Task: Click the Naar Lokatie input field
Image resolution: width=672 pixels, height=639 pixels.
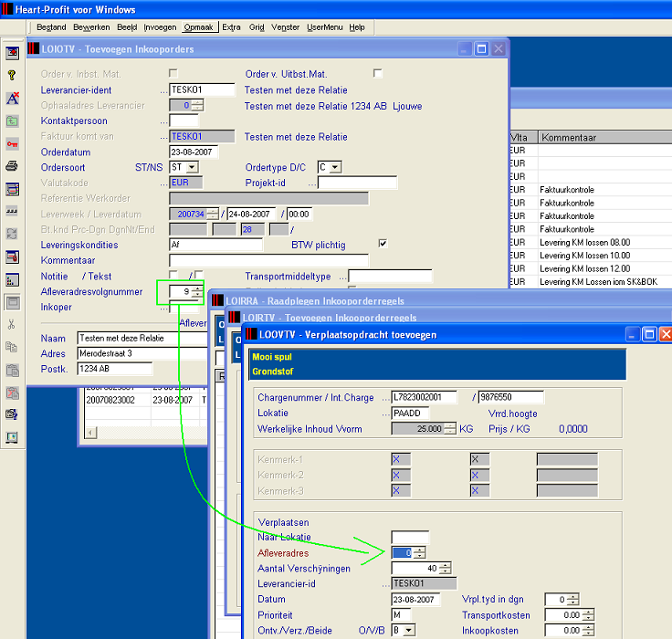Action: (410, 537)
